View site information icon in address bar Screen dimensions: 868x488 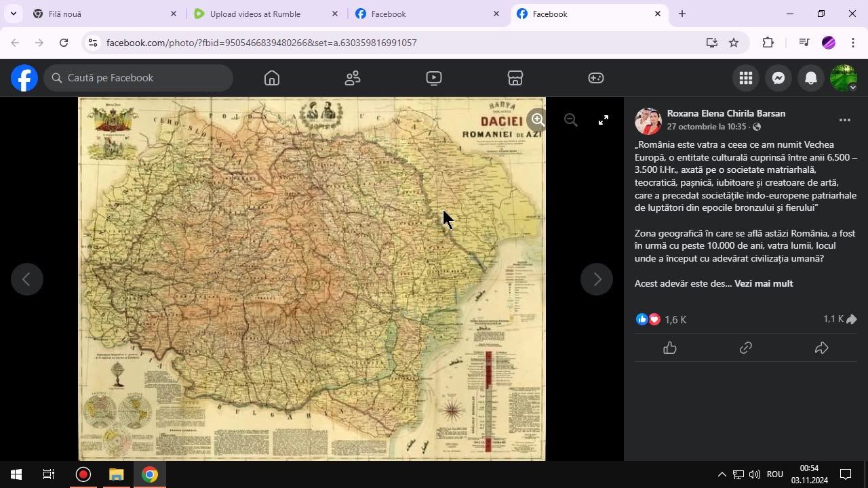tap(93, 43)
